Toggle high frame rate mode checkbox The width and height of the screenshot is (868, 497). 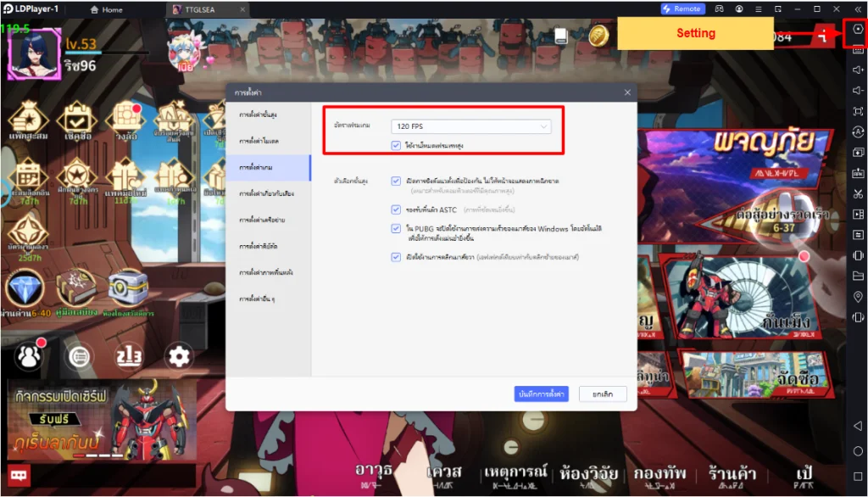[396, 145]
